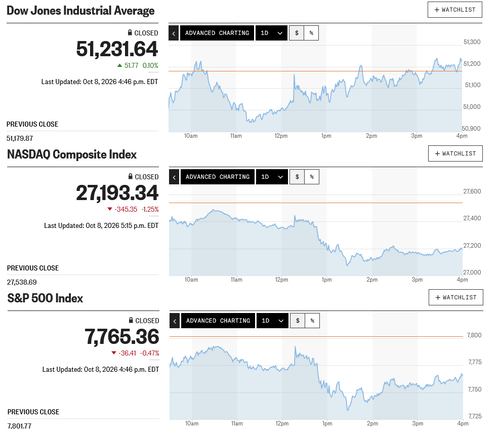500x429 pixels.
Task: Add S&P 500 Index to watchlist
Action: pos(456,297)
